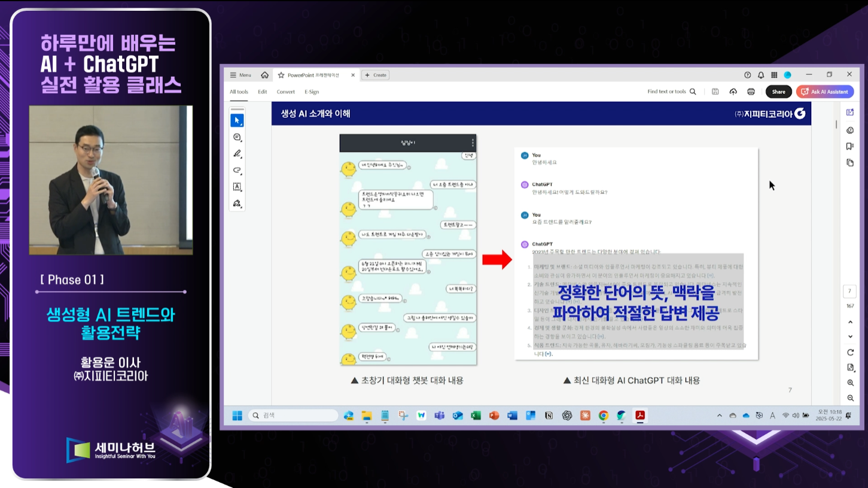The width and height of the screenshot is (868, 488).
Task: Choose the Add comment tool
Action: (237, 137)
